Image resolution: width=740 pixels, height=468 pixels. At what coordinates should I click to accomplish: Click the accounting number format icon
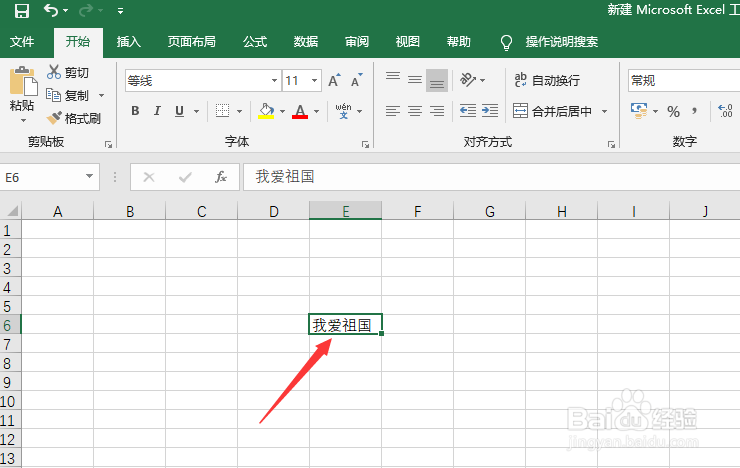639,111
